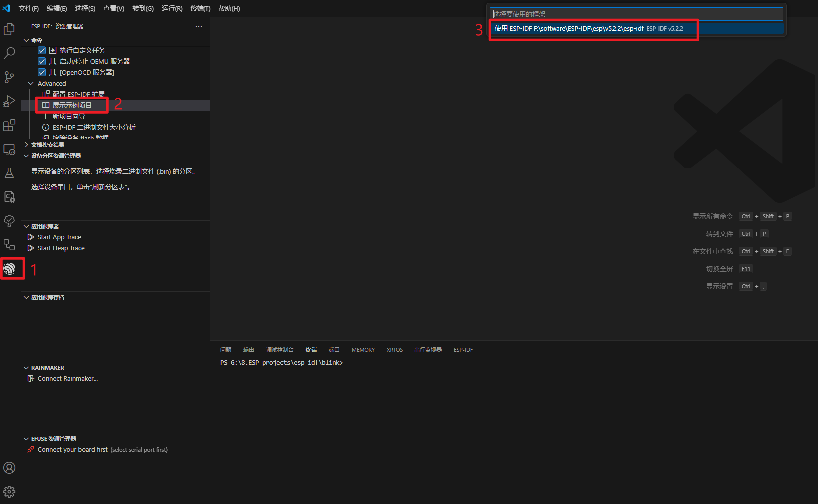Screen dimensions: 818x504
Task: Open the 运行(R) menu
Action: click(172, 8)
